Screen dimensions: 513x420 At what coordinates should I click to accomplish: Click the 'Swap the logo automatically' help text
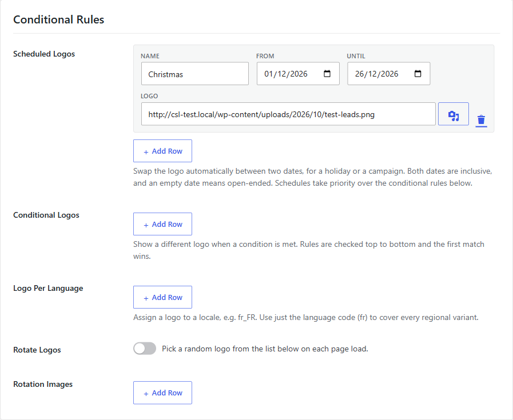(x=313, y=177)
